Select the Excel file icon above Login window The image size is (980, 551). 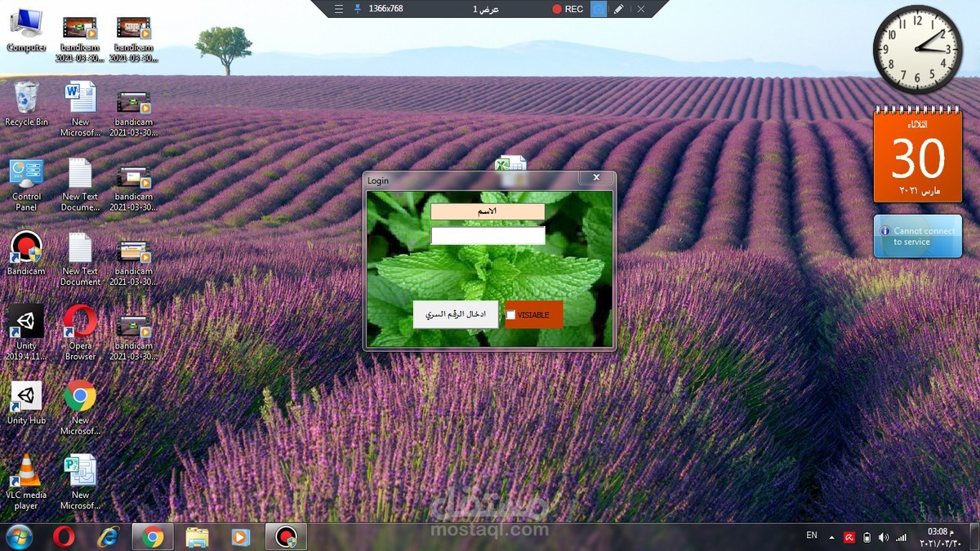click(x=511, y=163)
